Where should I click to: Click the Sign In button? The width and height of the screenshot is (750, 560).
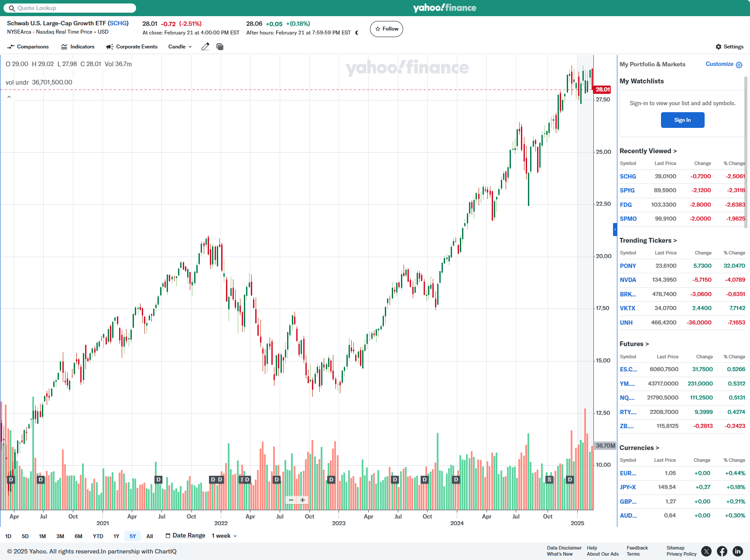point(682,120)
